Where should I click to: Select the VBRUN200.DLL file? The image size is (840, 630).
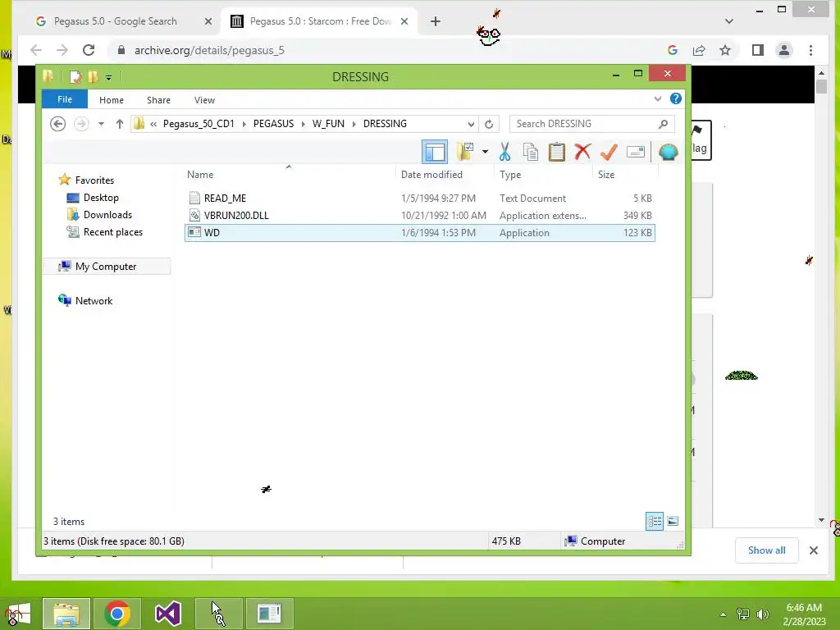pos(419,216)
